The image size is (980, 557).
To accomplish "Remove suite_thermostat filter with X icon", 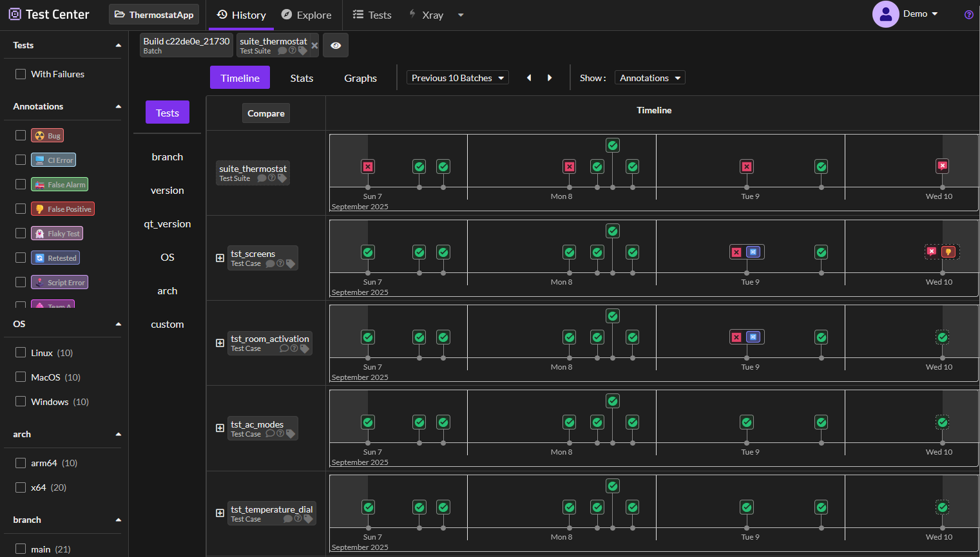I will click(x=314, y=46).
